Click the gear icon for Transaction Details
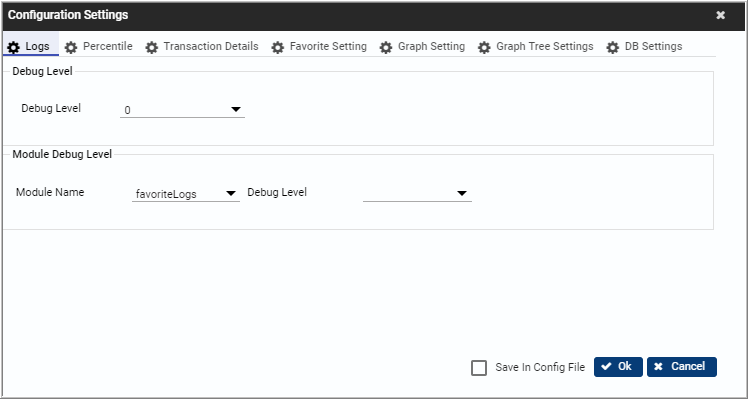This screenshot has width=748, height=399. [152, 47]
